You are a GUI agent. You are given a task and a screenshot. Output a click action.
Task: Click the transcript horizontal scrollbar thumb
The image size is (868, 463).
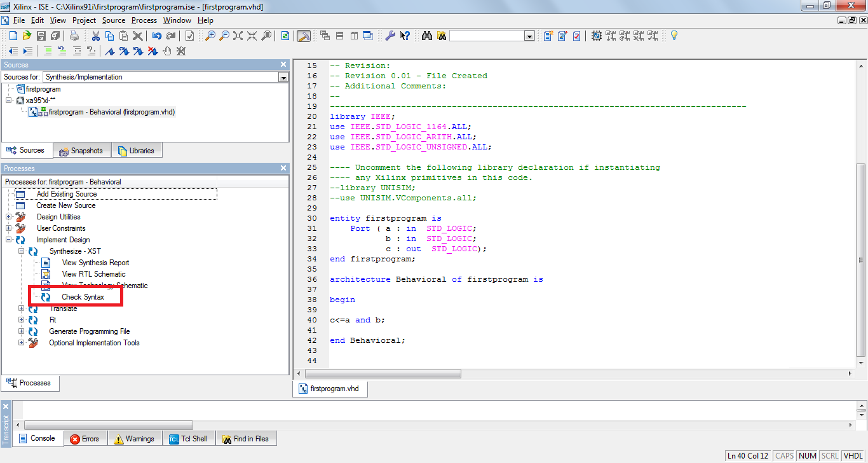(108, 425)
